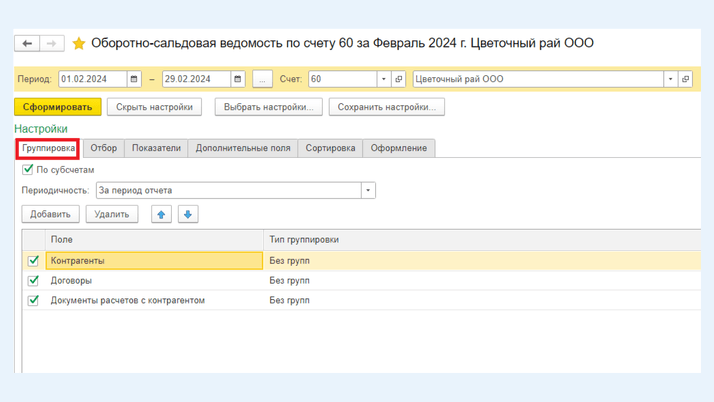Open the Дополнительные поля tab
The height and width of the screenshot is (402, 714).
point(243,148)
